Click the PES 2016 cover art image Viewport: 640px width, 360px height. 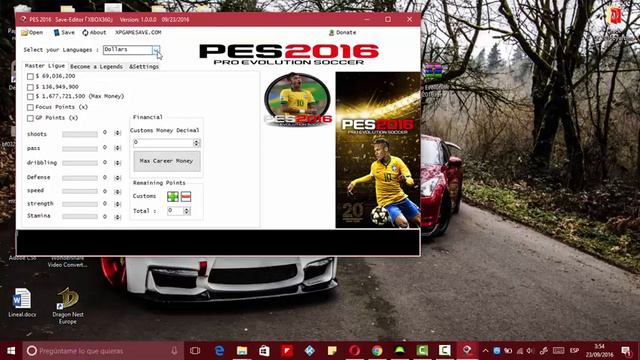[x=378, y=150]
